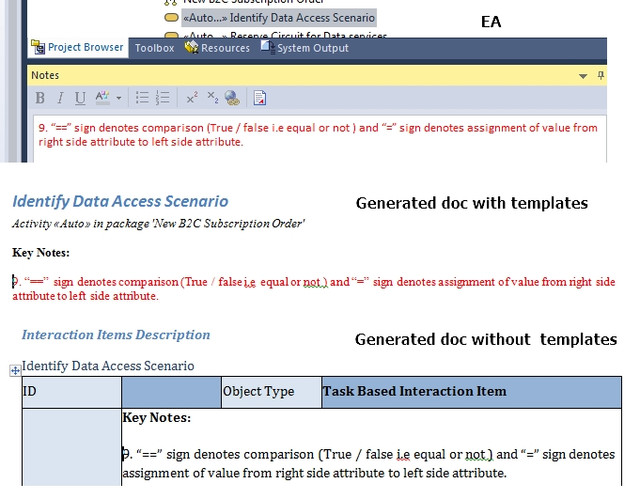640x498 pixels.
Task: Toggle Bold formatting in Notes toolbar
Action: [x=40, y=98]
